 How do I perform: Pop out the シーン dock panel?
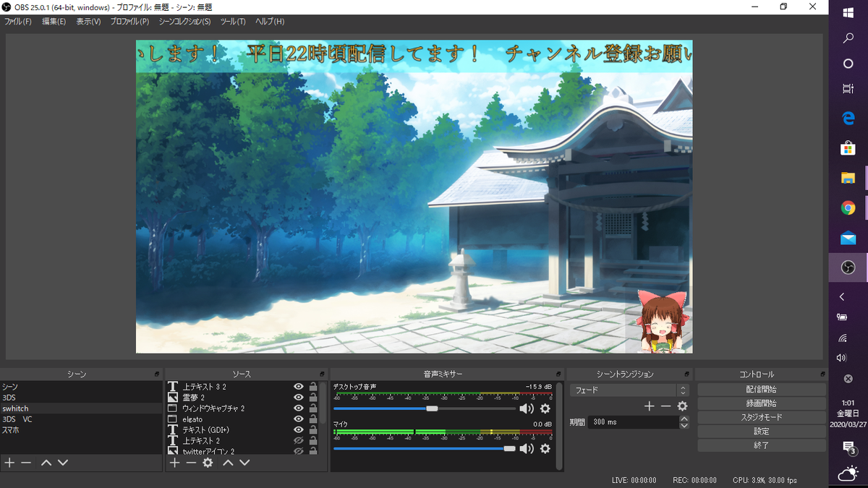tap(157, 374)
